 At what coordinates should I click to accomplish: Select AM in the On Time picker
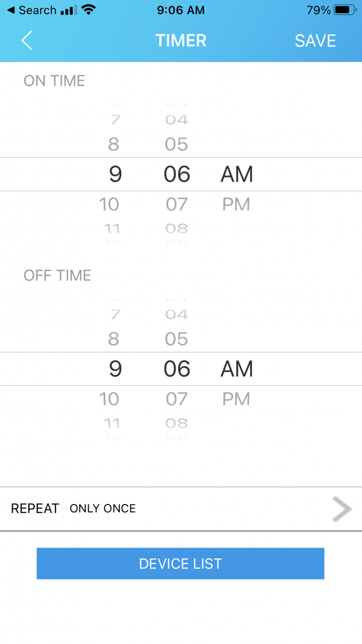click(237, 175)
